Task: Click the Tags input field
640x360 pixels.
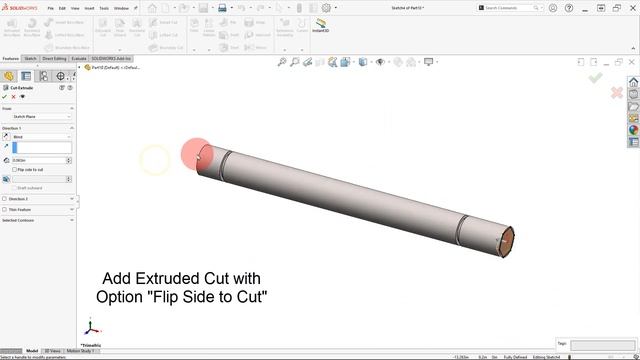Action: click(x=603, y=345)
